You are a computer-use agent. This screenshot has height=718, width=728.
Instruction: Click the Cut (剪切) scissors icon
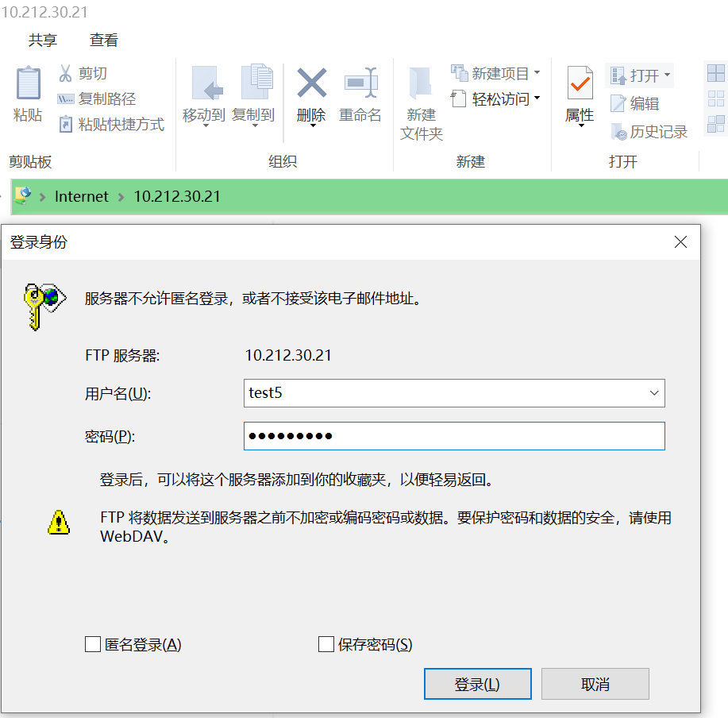pyautogui.click(x=65, y=73)
